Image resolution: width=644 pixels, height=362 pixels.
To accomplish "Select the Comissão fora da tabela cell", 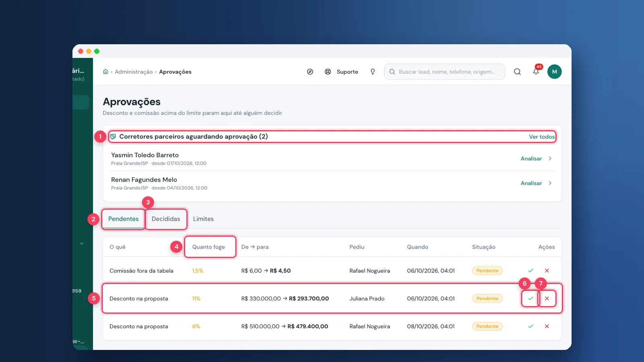I will (141, 271).
